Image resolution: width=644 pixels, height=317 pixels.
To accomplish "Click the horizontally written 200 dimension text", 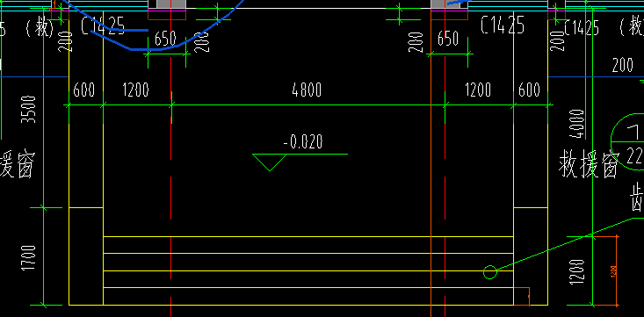I will [623, 65].
